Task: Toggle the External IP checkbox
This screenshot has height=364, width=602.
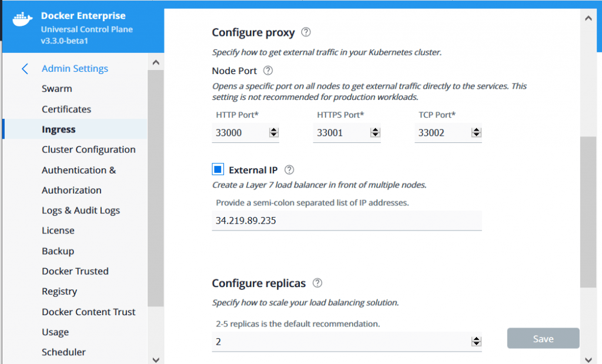Action: point(218,169)
